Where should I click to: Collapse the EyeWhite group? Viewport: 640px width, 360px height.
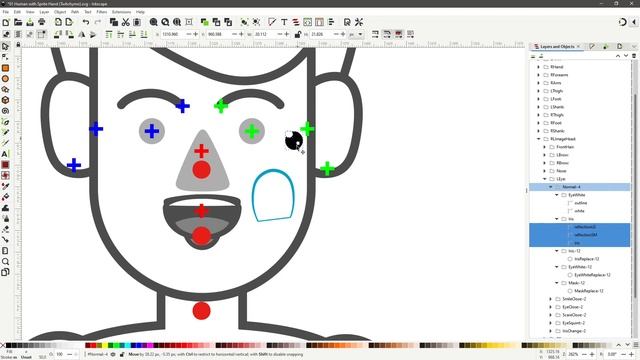point(557,195)
